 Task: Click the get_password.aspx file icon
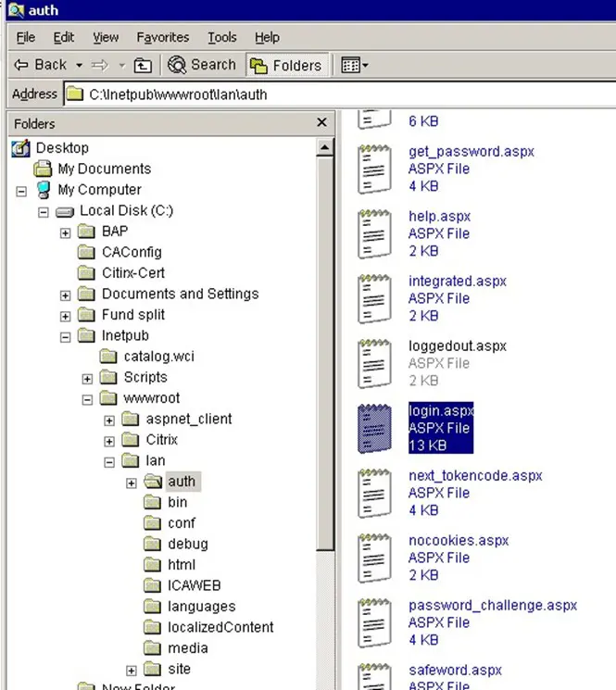click(375, 169)
